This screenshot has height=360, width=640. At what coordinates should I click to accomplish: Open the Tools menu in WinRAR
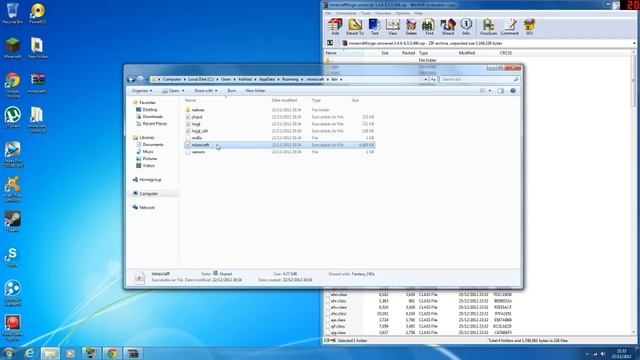coord(365,13)
